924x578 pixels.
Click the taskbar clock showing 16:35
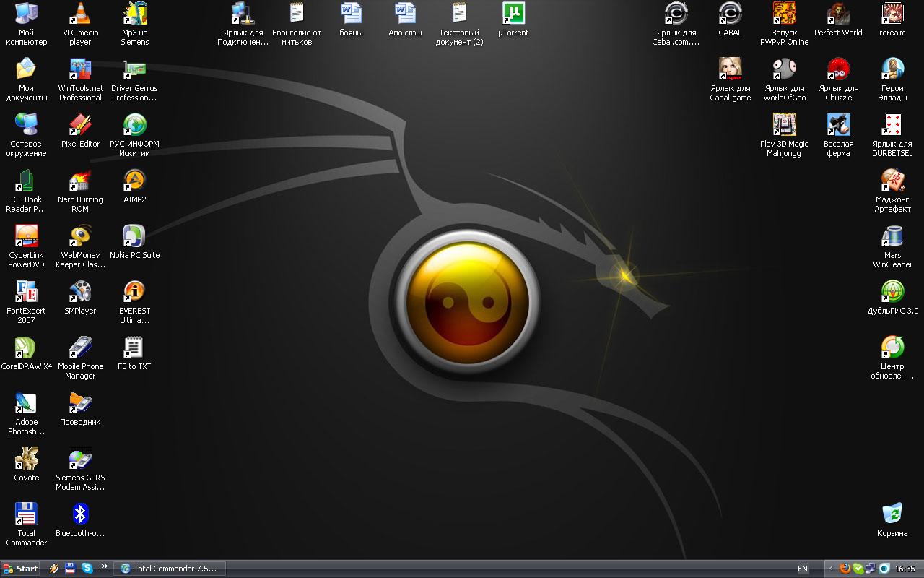(905, 569)
